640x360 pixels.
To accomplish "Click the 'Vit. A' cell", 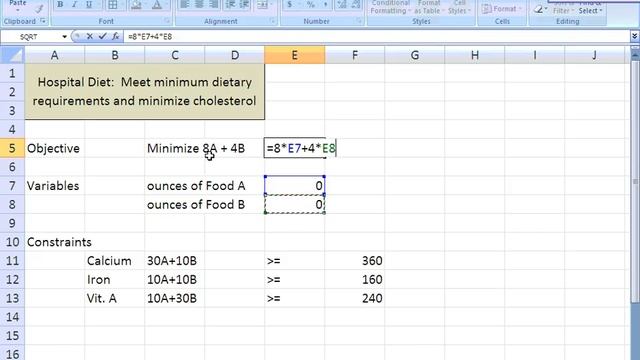I will tap(115, 298).
